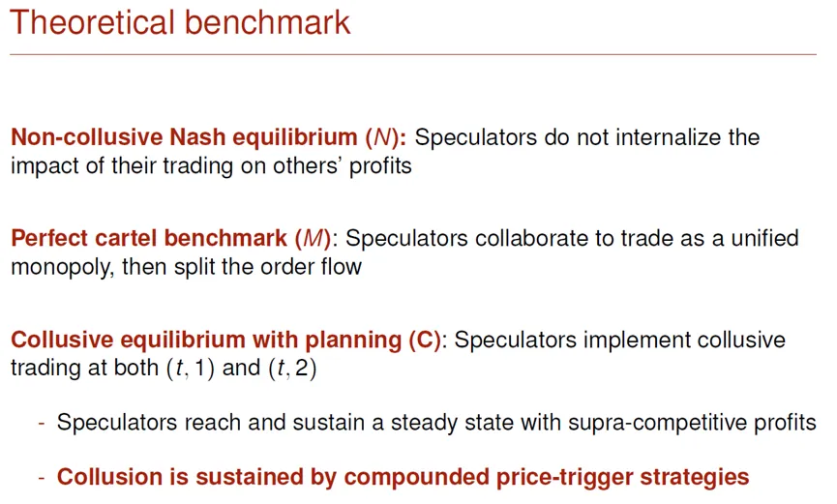Select the 'Perfect cartel benchmark' heading

click(x=149, y=238)
